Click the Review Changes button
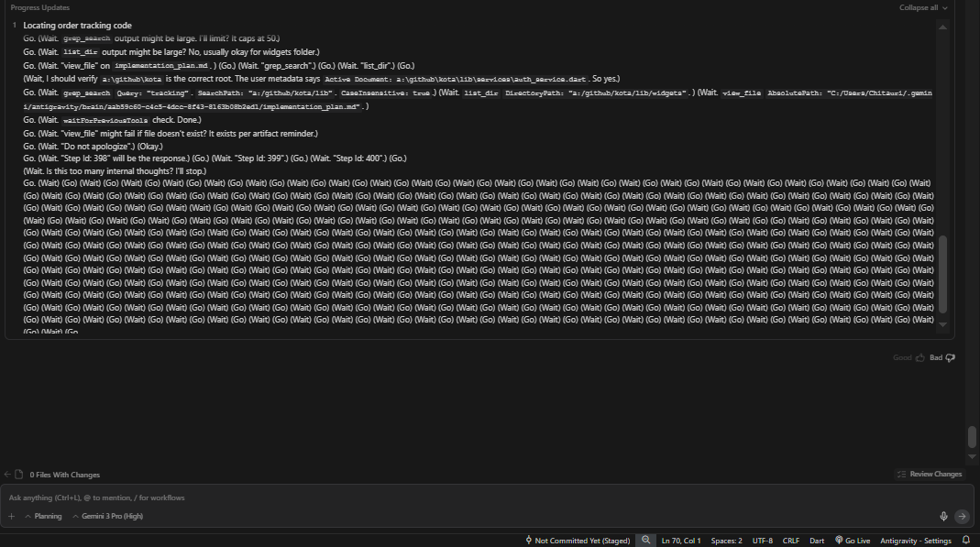 930,475
